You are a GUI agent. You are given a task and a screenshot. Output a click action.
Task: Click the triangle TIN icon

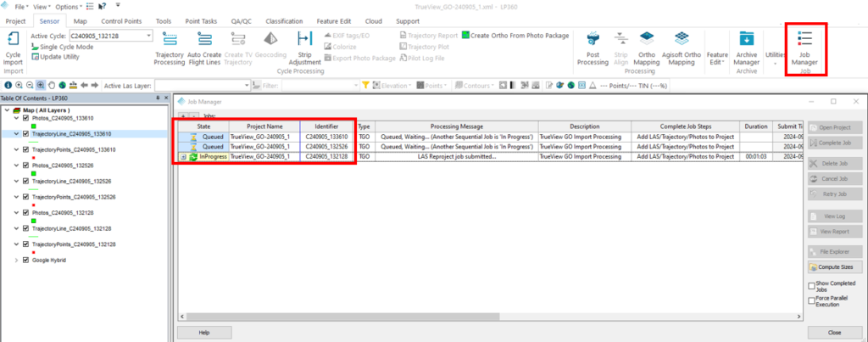coord(593,86)
